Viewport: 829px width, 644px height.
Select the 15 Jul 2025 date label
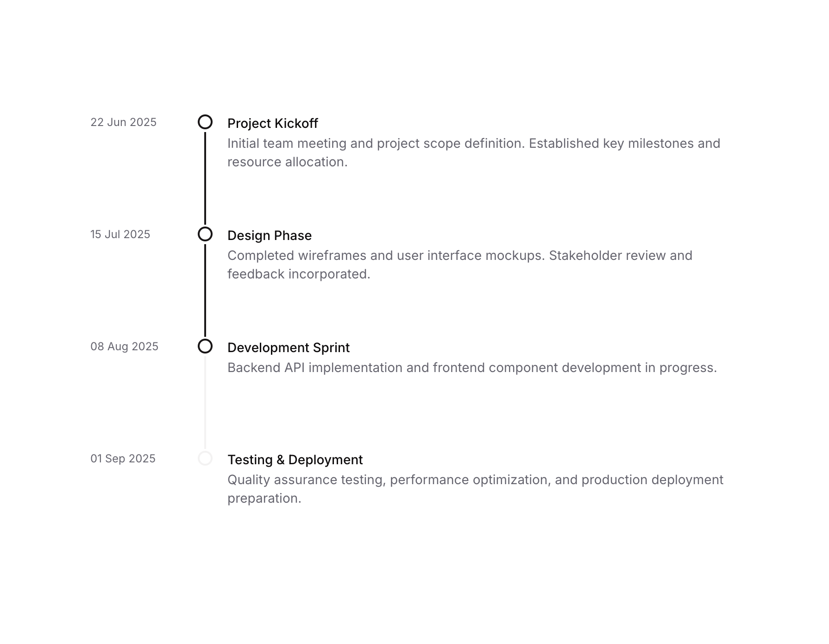(x=120, y=234)
